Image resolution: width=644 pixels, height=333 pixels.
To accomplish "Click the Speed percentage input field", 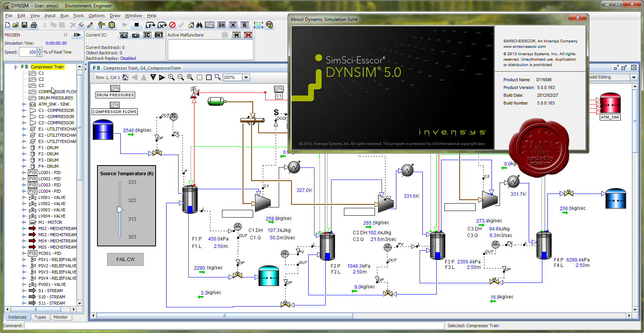I will pos(28,52).
